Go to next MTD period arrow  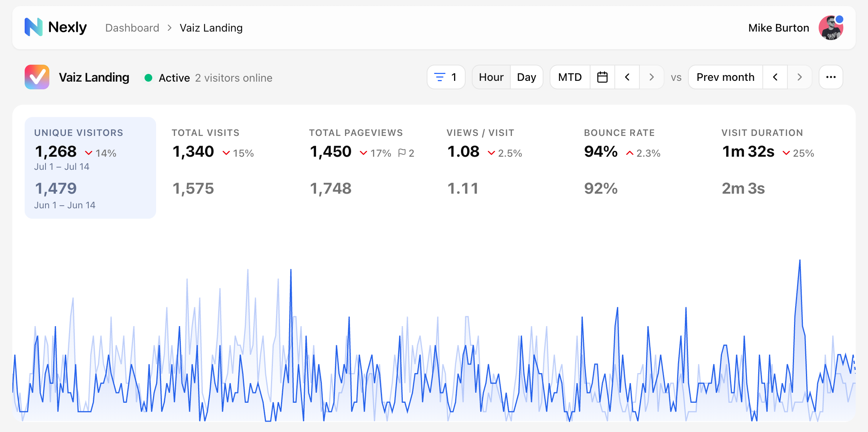[x=651, y=77]
